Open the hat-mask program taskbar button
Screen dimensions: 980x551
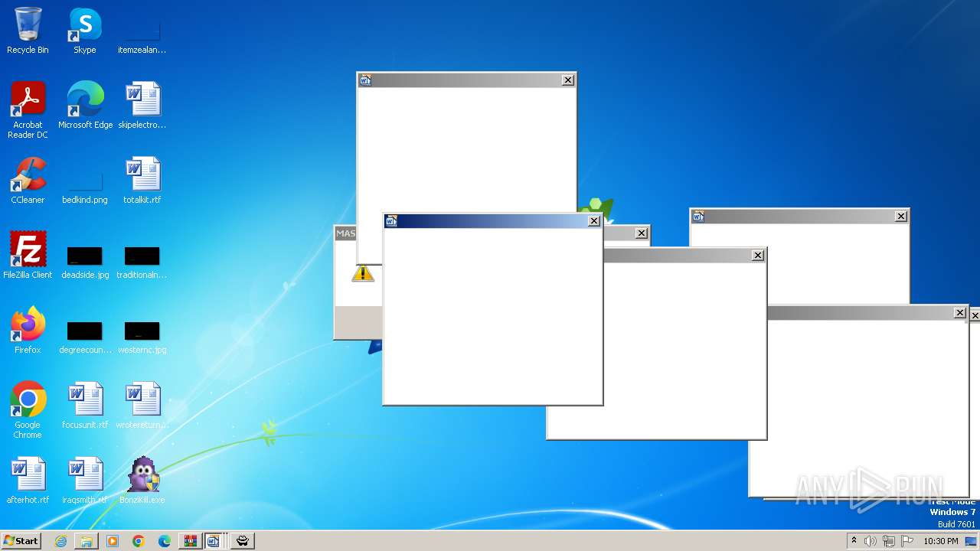pyautogui.click(x=243, y=541)
